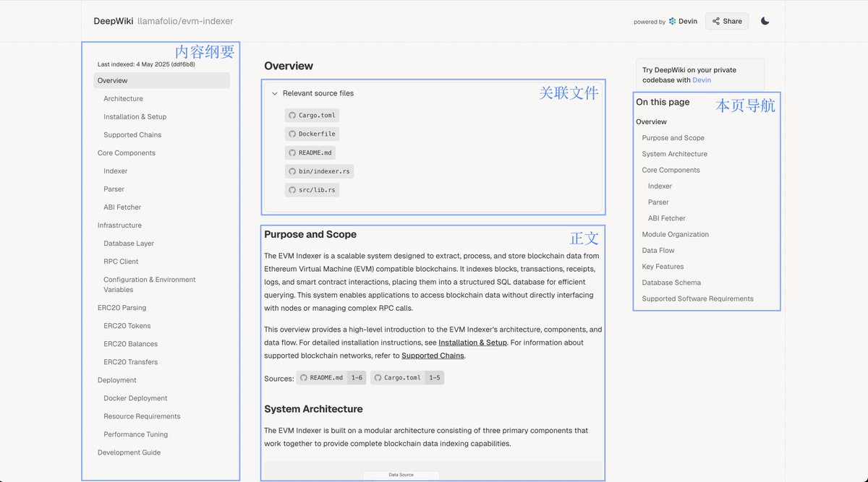Jump to Data Flow in page navigation
This screenshot has height=482, width=868.
tap(658, 251)
